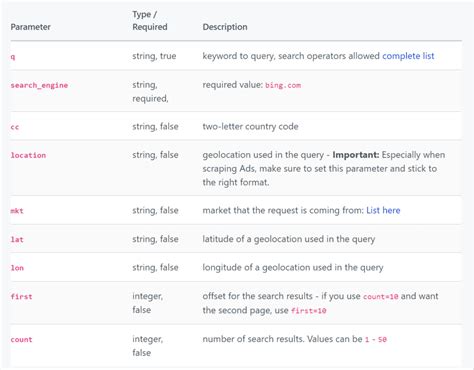Click the 'Parameter' column header
The height and width of the screenshot is (370, 474).
pyautogui.click(x=30, y=27)
